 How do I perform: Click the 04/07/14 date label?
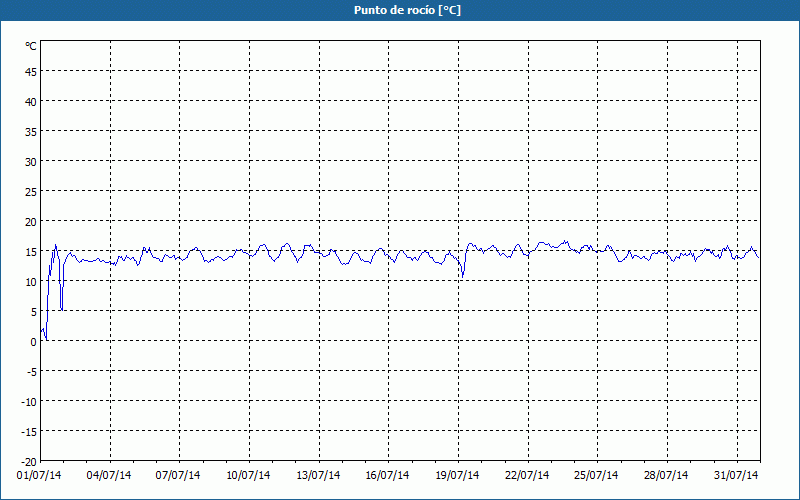tap(109, 476)
